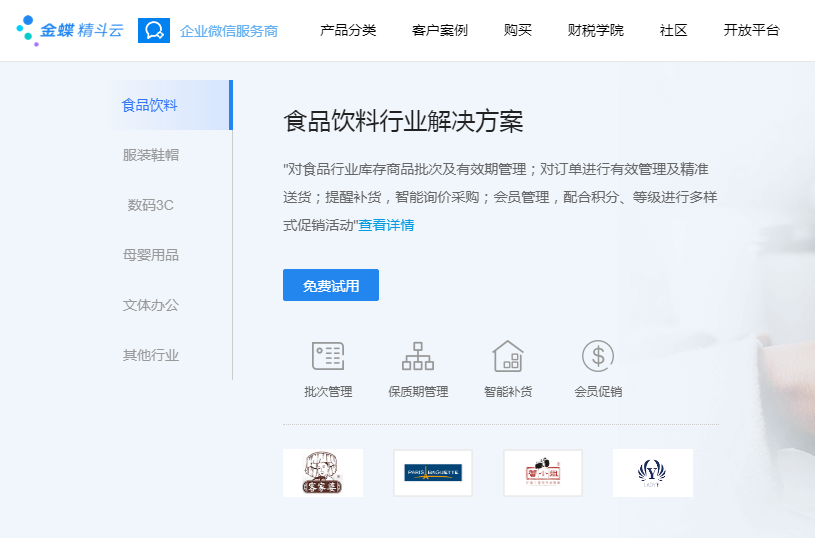Go to the 购买 page

pyautogui.click(x=518, y=30)
